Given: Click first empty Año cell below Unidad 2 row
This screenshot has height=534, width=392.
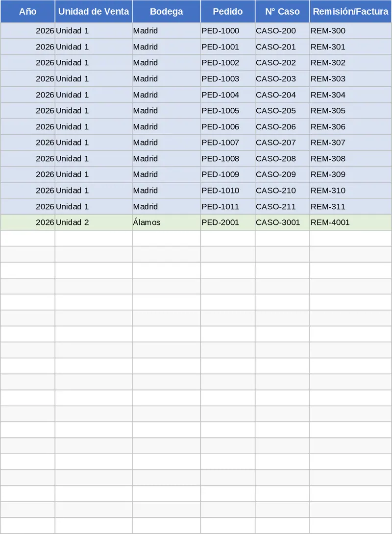Looking at the screenshot, I should click(27, 239).
